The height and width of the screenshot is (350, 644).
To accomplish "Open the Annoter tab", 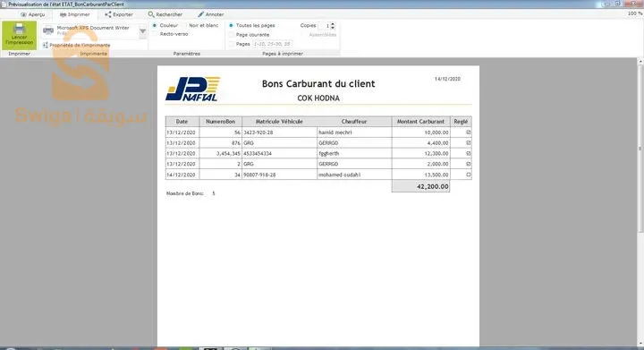I will (x=211, y=14).
